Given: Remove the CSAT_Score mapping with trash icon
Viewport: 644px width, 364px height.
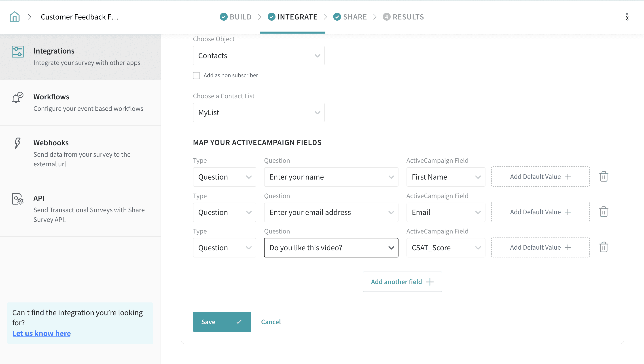Looking at the screenshot, I should pos(604,247).
